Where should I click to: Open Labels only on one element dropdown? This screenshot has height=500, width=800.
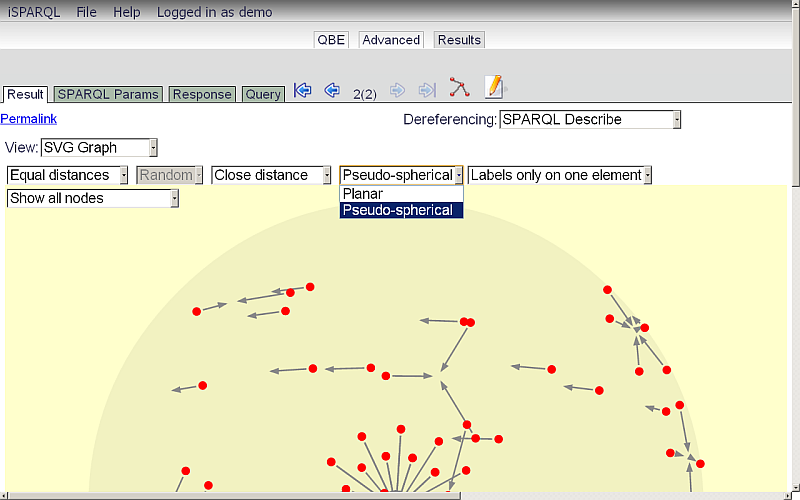coord(560,175)
